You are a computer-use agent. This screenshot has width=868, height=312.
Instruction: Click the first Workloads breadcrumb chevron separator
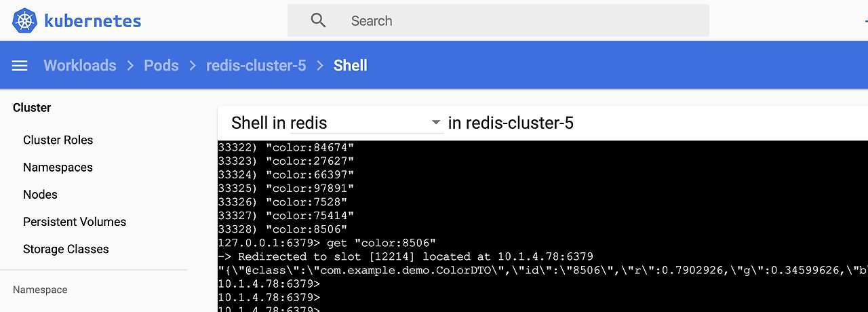[x=130, y=66]
